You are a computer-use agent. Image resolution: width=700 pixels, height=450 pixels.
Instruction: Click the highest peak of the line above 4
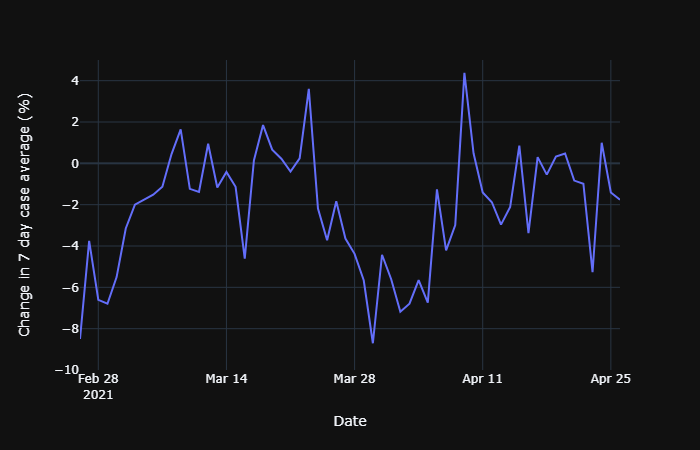[464, 73]
